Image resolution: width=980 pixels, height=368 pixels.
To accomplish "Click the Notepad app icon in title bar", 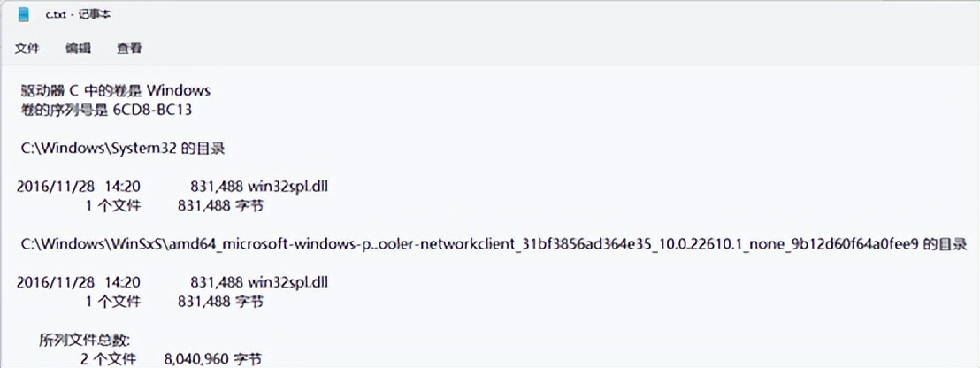I will click(23, 15).
